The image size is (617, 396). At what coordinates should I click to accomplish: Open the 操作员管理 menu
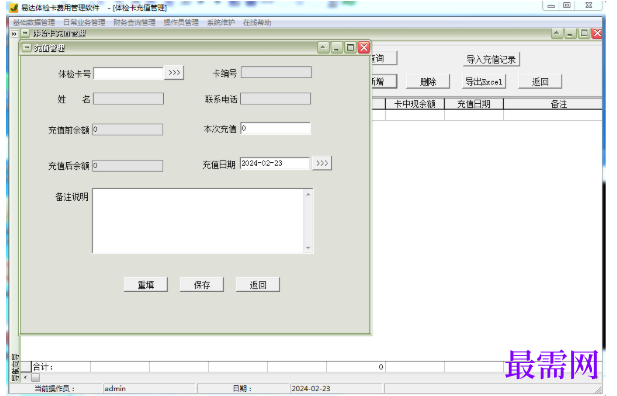[181, 22]
